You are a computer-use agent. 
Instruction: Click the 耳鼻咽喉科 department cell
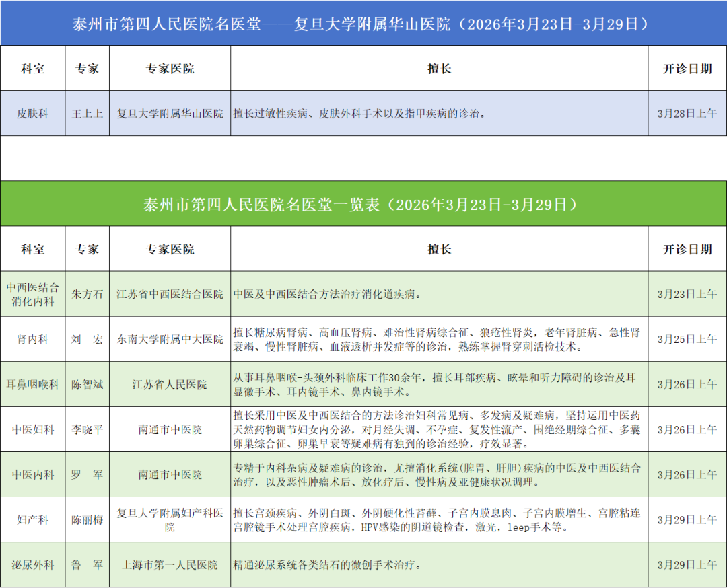pos(32,384)
